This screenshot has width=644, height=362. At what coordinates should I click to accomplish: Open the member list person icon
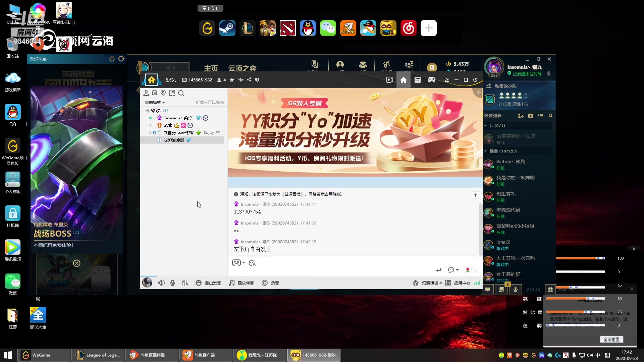(x=146, y=93)
